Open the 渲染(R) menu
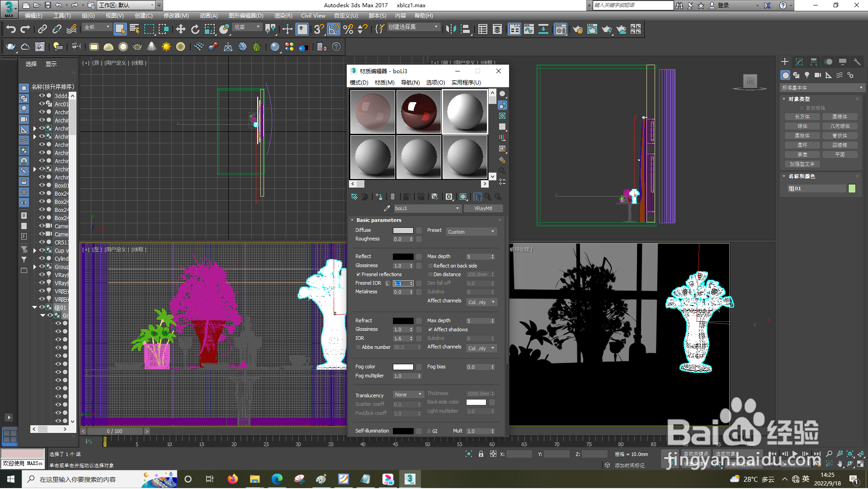Image resolution: width=868 pixels, height=489 pixels. point(283,15)
